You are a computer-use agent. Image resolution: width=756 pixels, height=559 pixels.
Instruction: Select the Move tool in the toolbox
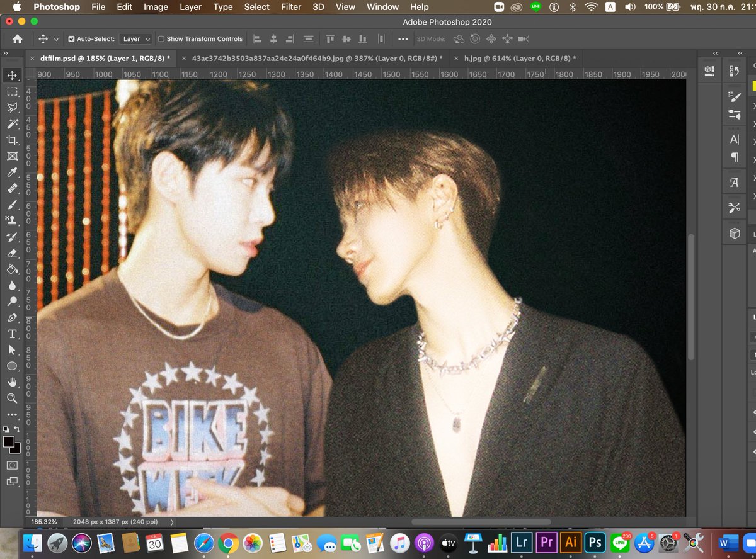[12, 76]
